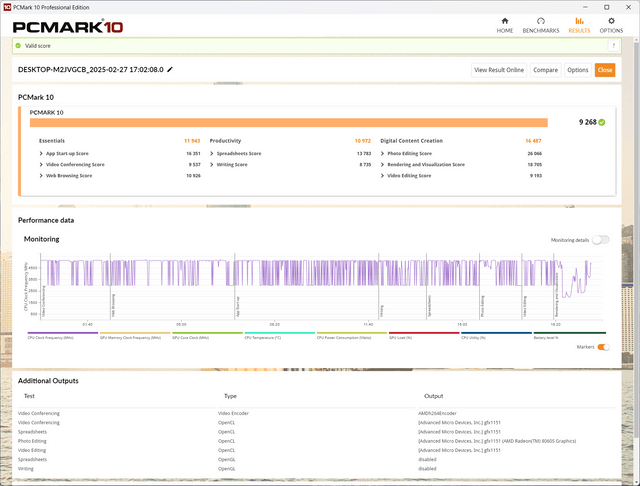The width and height of the screenshot is (640, 486).
Task: Select GPU Memory Clock Frequency legend
Action: (135, 335)
